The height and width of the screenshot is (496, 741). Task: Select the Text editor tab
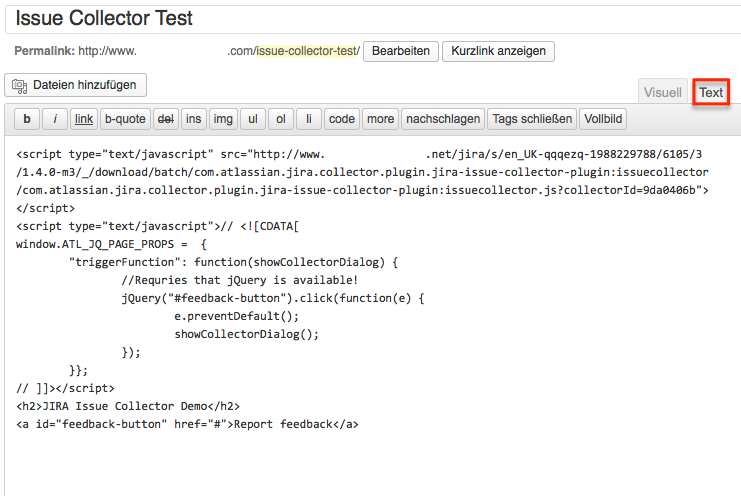pyautogui.click(x=711, y=92)
